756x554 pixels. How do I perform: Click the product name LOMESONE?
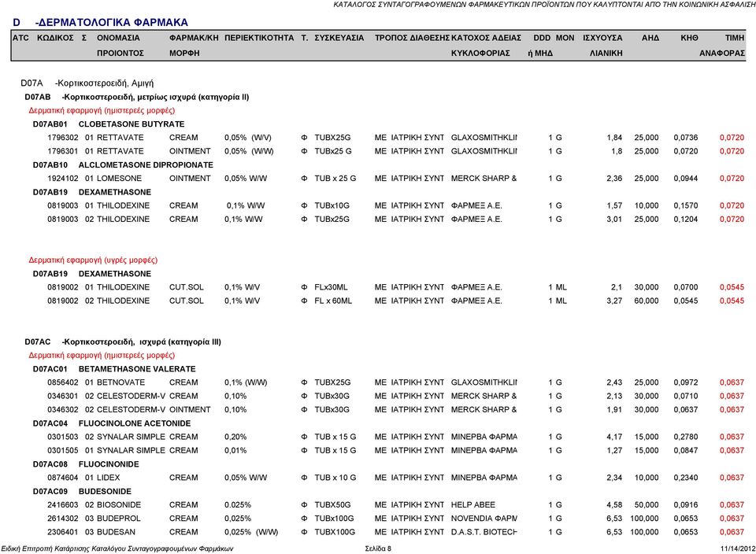(x=119, y=179)
